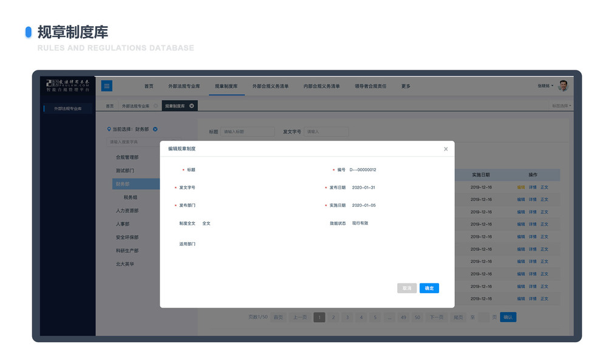Click the 发文字号 filter input field
This screenshot has width=614, height=364.
[326, 132]
